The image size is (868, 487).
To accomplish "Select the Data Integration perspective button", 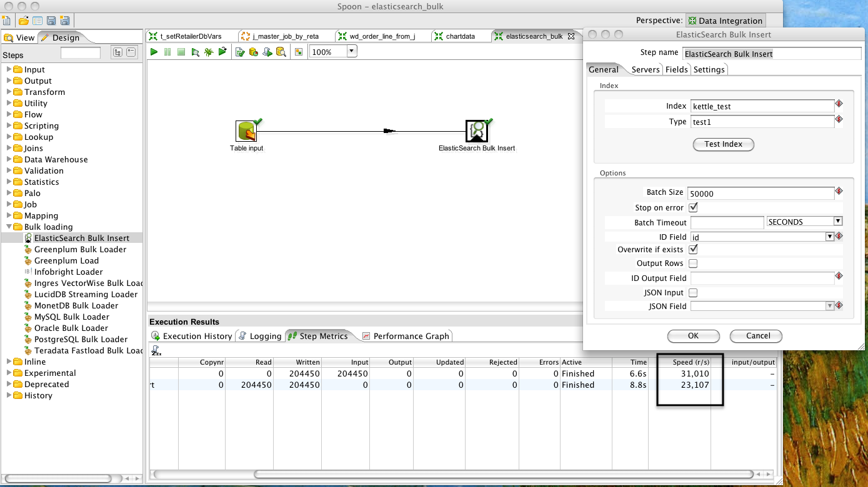I will 726,21.
